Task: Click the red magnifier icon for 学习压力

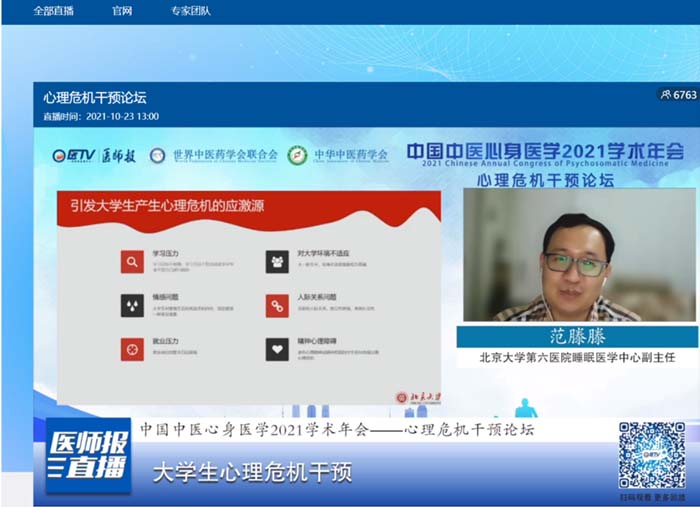Action: pyautogui.click(x=132, y=262)
